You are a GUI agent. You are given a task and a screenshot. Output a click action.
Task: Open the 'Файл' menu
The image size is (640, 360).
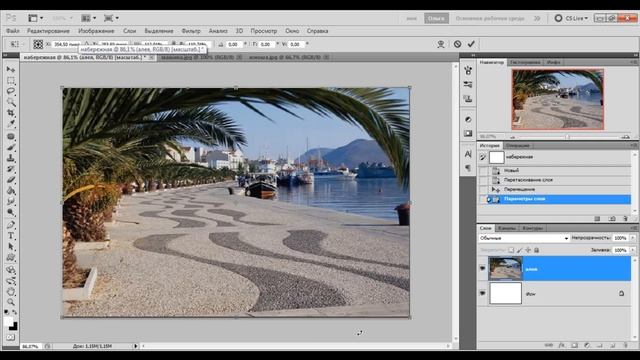(13, 31)
